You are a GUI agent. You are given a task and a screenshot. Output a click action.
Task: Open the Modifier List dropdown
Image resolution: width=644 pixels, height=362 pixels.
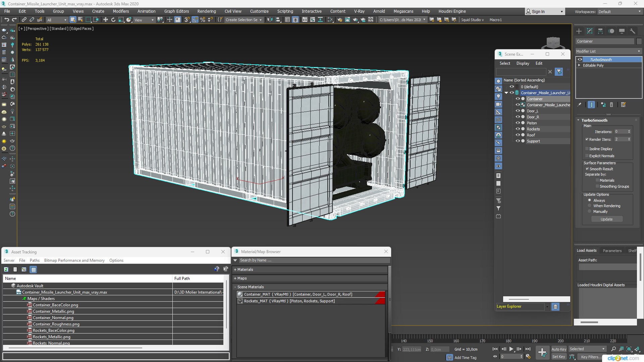pos(608,51)
